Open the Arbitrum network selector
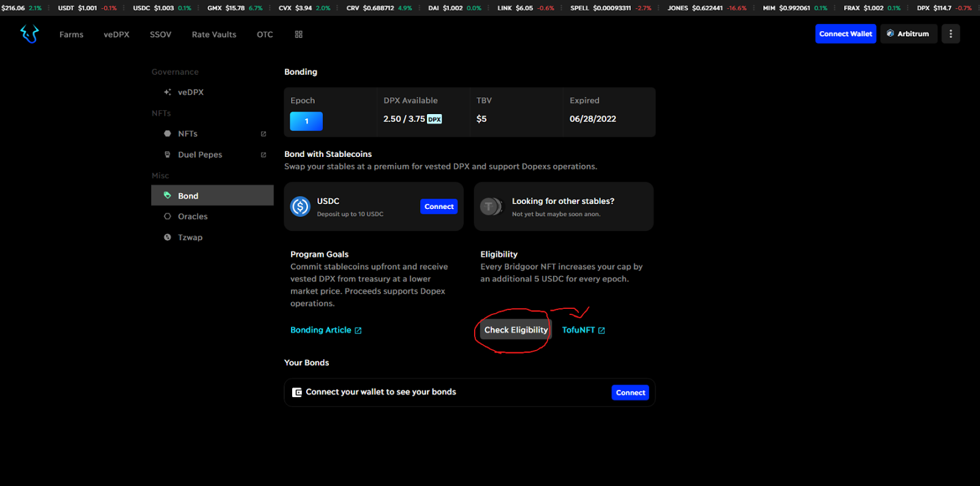 point(908,34)
